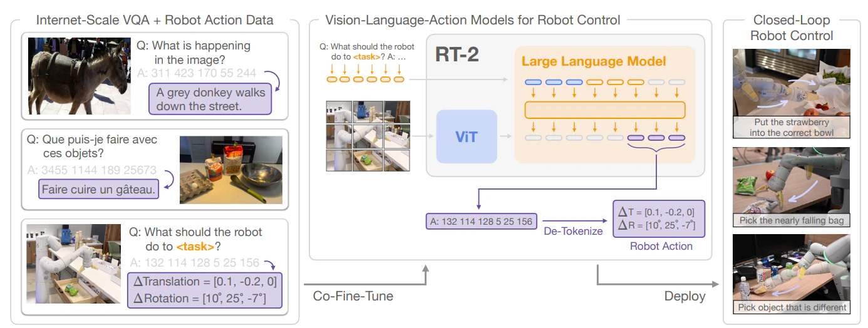The width and height of the screenshot is (868, 328).
Task: Click the long transformer bar inside the Large Language Model
Action: coord(604,110)
